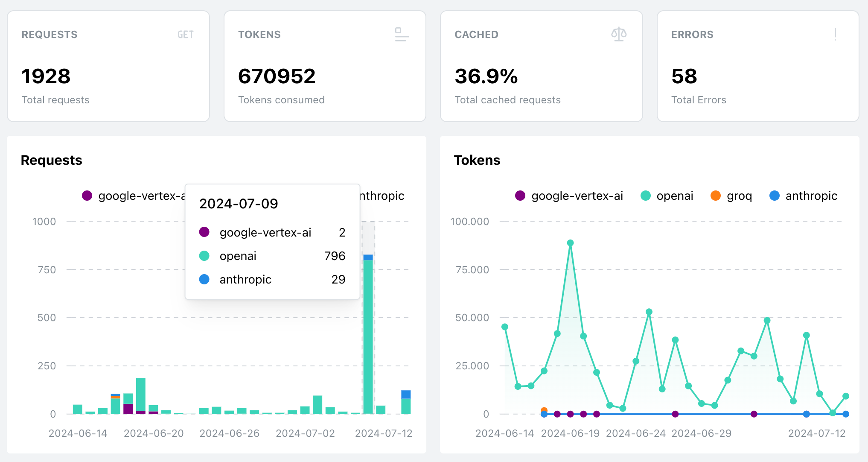
Task: Click the google-vertex-ai row in the tooltip
Action: click(272, 232)
